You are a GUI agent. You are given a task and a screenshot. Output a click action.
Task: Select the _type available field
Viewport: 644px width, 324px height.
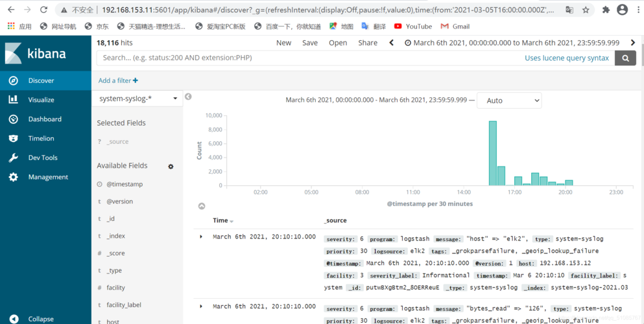pyautogui.click(x=113, y=271)
